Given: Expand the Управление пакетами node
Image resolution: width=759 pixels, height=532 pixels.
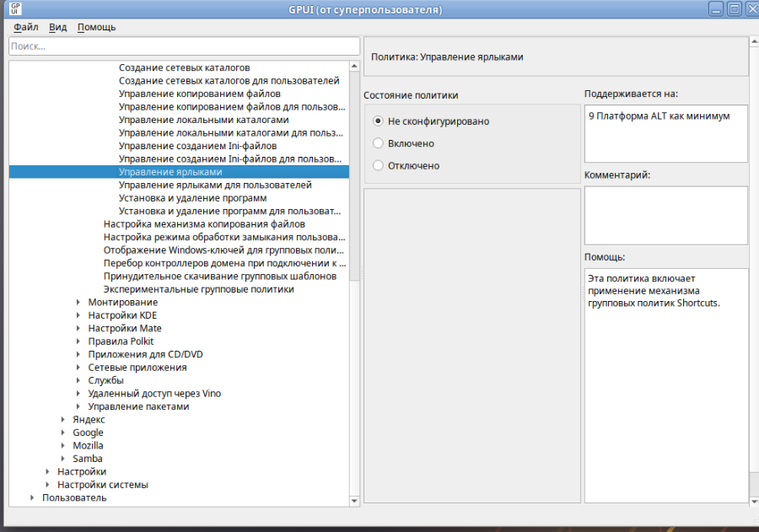Looking at the screenshot, I should tap(78, 407).
